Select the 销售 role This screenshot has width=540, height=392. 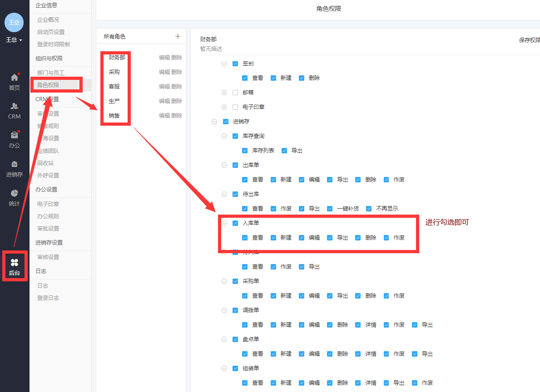114,116
